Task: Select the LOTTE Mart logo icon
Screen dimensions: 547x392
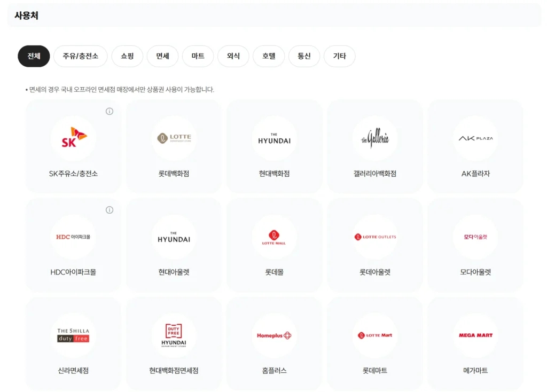Action: pos(374,335)
